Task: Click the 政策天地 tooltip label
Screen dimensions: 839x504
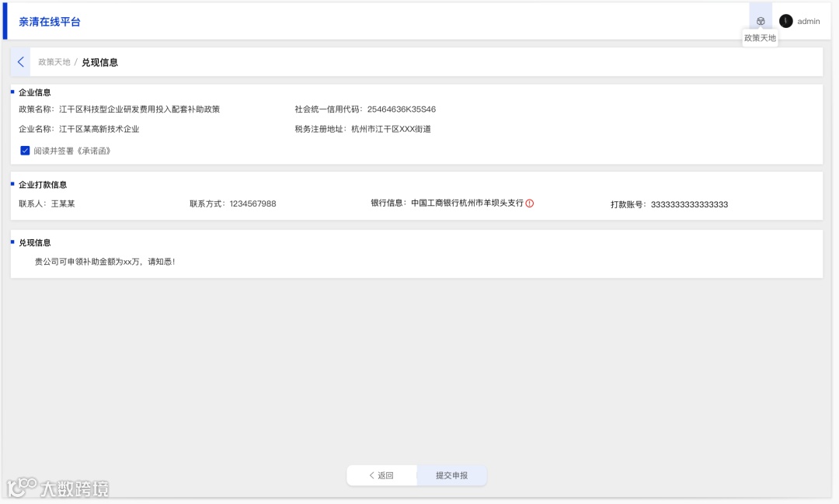Action: [760, 38]
